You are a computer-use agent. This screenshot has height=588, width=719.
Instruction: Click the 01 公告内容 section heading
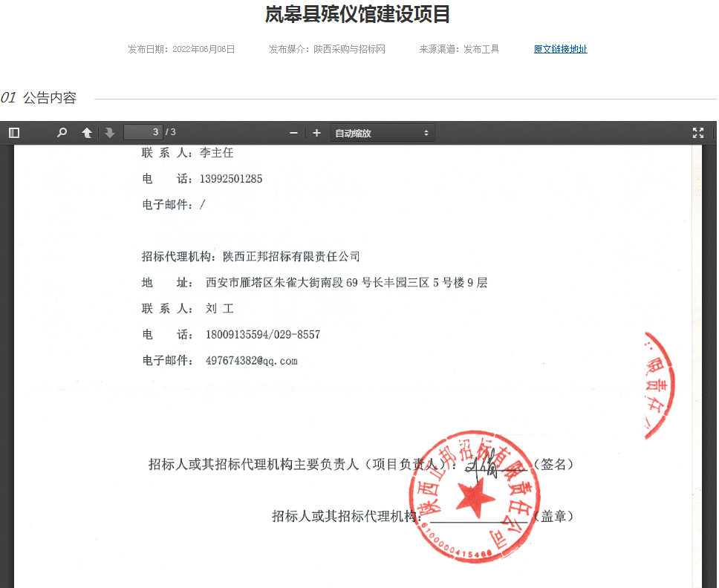point(39,97)
